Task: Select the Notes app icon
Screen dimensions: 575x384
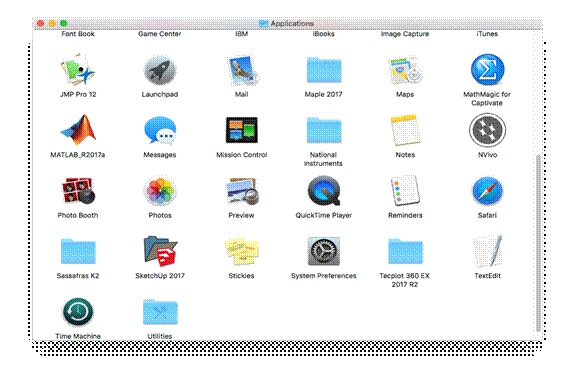Action: [405, 130]
